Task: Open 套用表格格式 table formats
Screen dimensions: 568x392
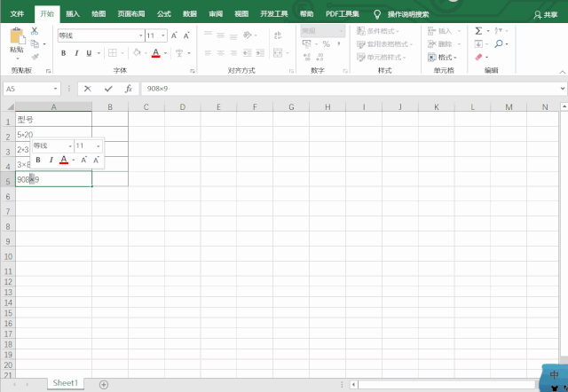Action: [x=384, y=43]
